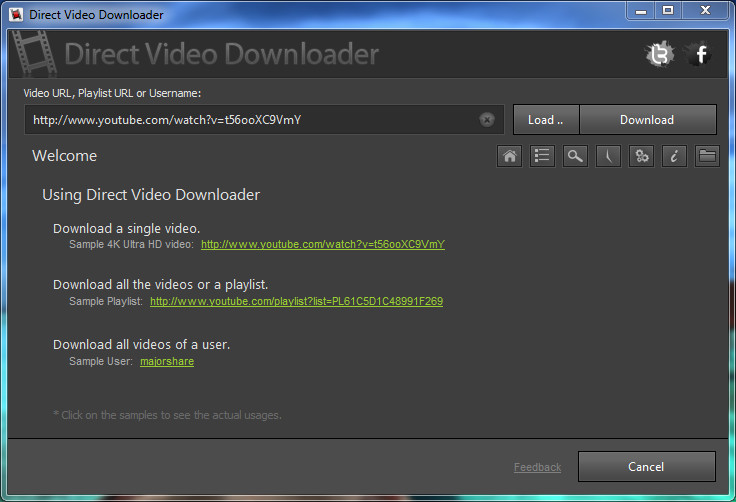Click 'Download all the videos or a playlist.' text

coord(161,285)
